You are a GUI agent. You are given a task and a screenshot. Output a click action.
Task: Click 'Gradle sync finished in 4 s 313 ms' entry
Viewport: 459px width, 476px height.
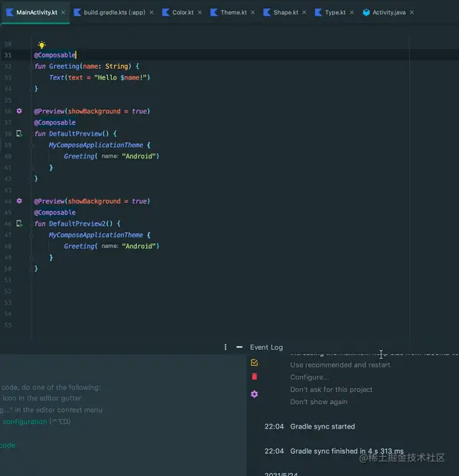tap(347, 451)
